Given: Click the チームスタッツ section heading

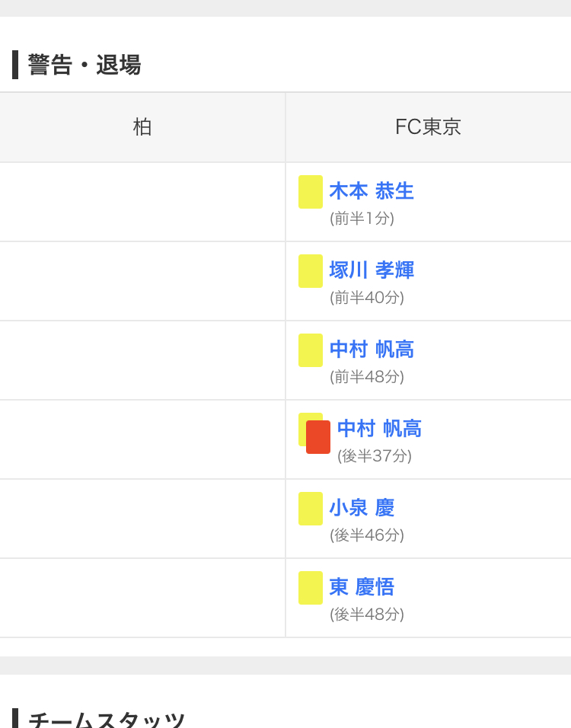Looking at the screenshot, I should point(107,720).
